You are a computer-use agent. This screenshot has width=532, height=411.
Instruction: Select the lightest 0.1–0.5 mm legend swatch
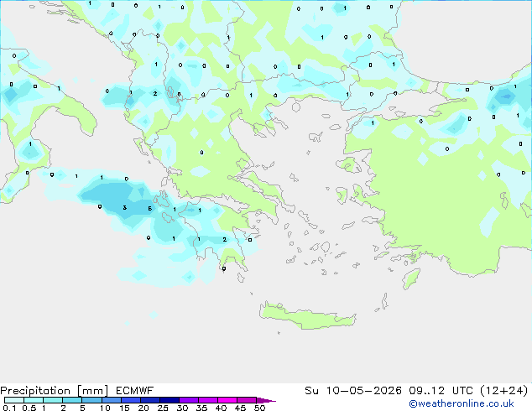(x=14, y=400)
